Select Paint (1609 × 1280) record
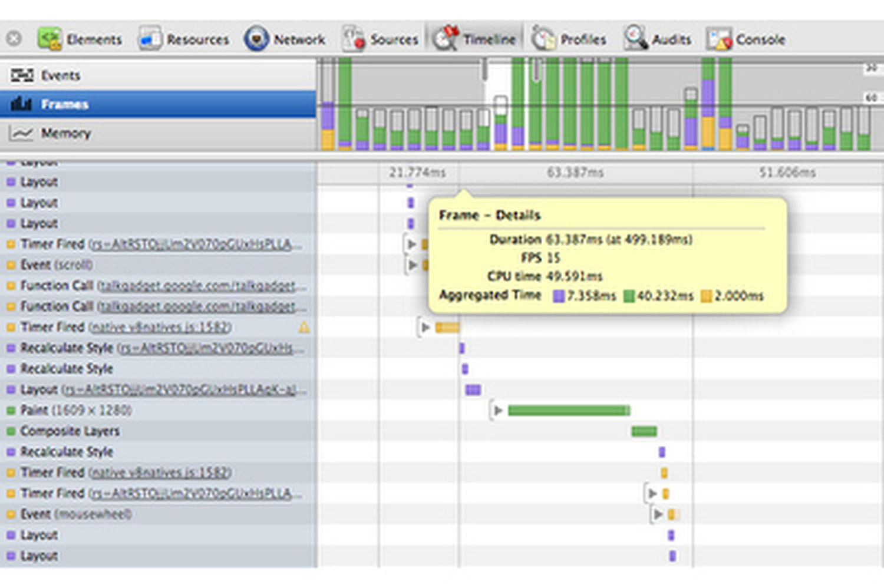 click(158, 410)
